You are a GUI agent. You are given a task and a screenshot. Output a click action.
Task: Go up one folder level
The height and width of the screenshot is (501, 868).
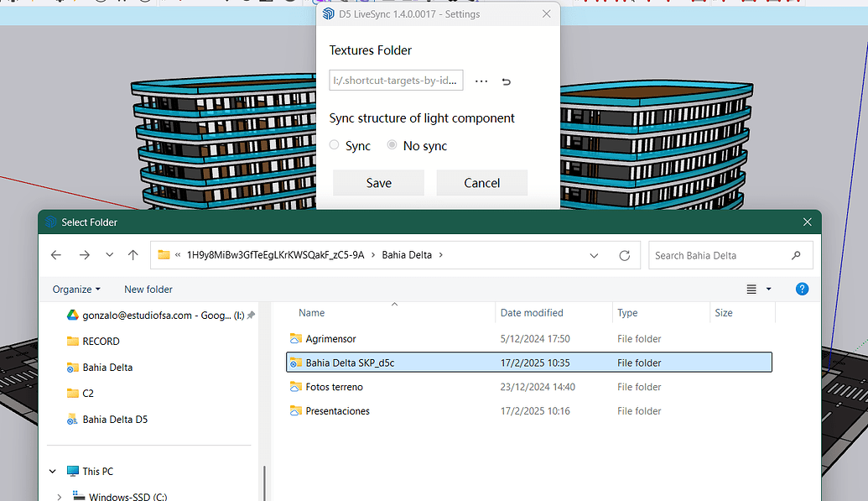tap(133, 255)
